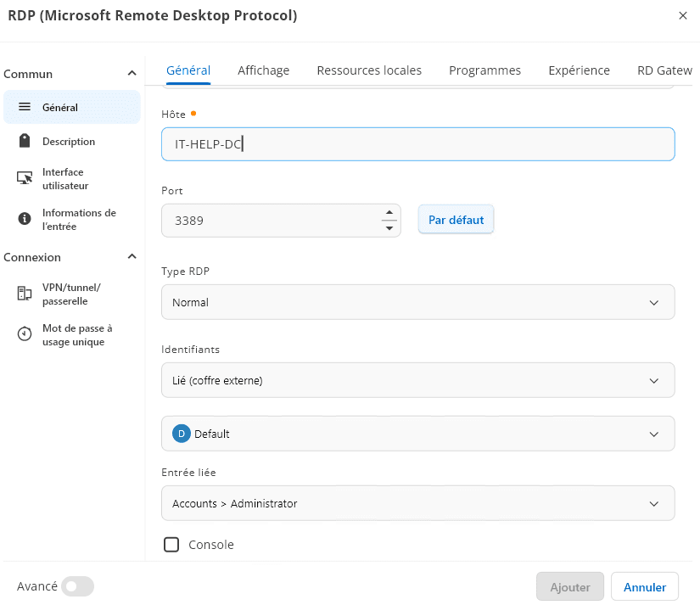
Task: Switch to the Affichage tab
Action: pos(263,70)
